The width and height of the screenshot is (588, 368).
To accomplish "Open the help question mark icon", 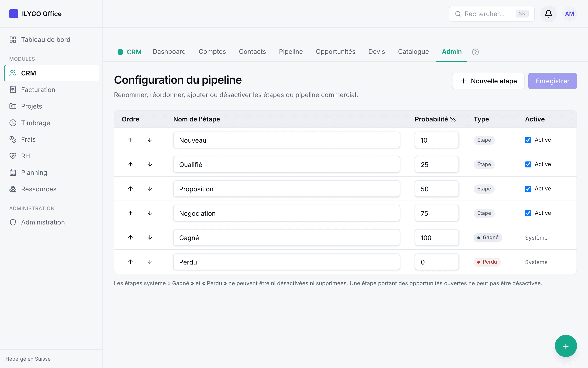I will [475, 52].
